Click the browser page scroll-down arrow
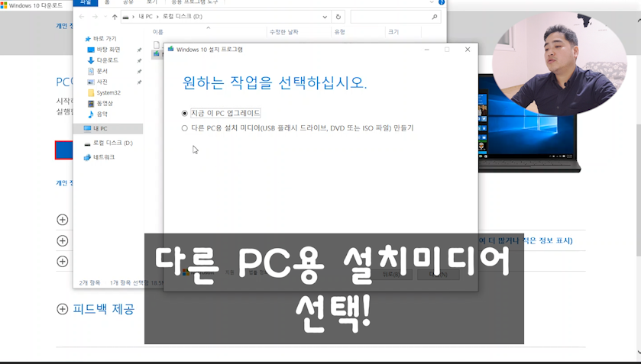The image size is (641, 364). (639, 351)
